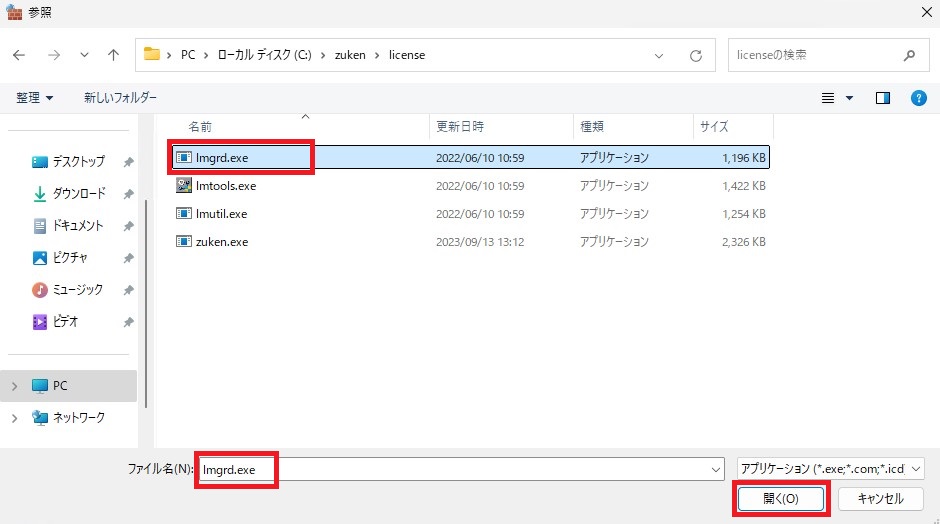This screenshot has width=940, height=524.
Task: Click the 1,422 KB size cell
Action: 743,186
